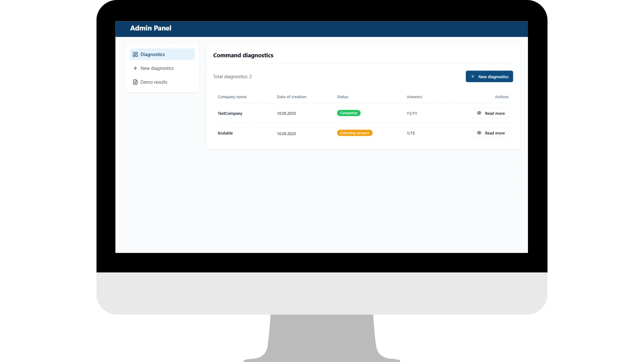Open the Diagnostics sidebar item
This screenshot has width=644, height=362.
click(x=162, y=54)
